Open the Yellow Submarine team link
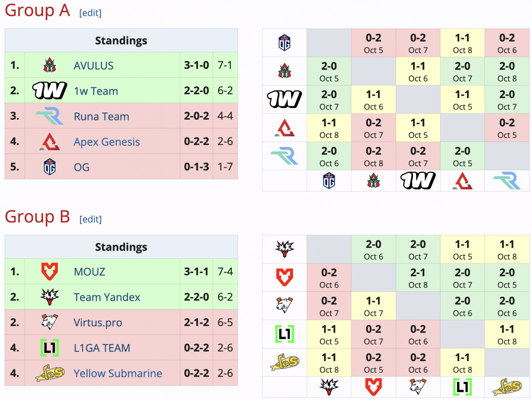This screenshot has height=400, width=532. (118, 373)
